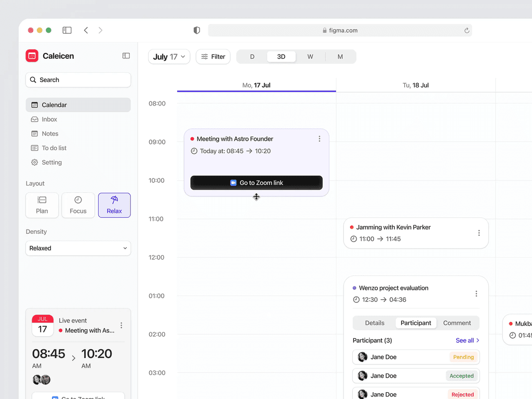Click the Caleicen red calendar logo

coord(32,56)
